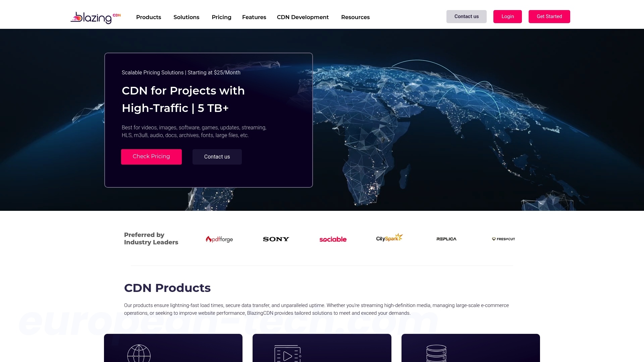Open the Products dropdown

[148, 17]
